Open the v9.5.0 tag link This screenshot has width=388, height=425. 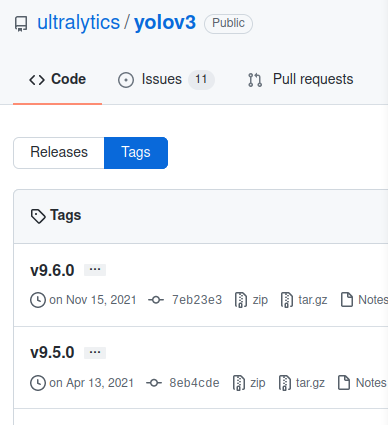pos(52,353)
